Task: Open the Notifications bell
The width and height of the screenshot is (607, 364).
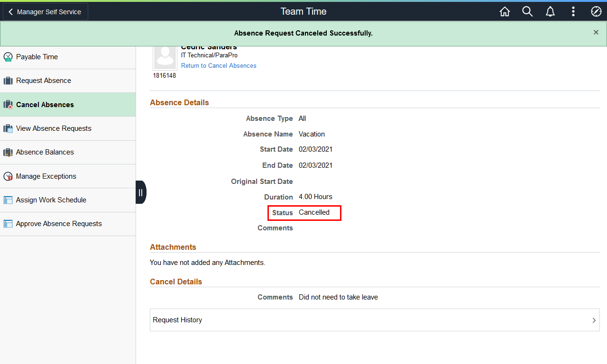Action: click(x=550, y=12)
